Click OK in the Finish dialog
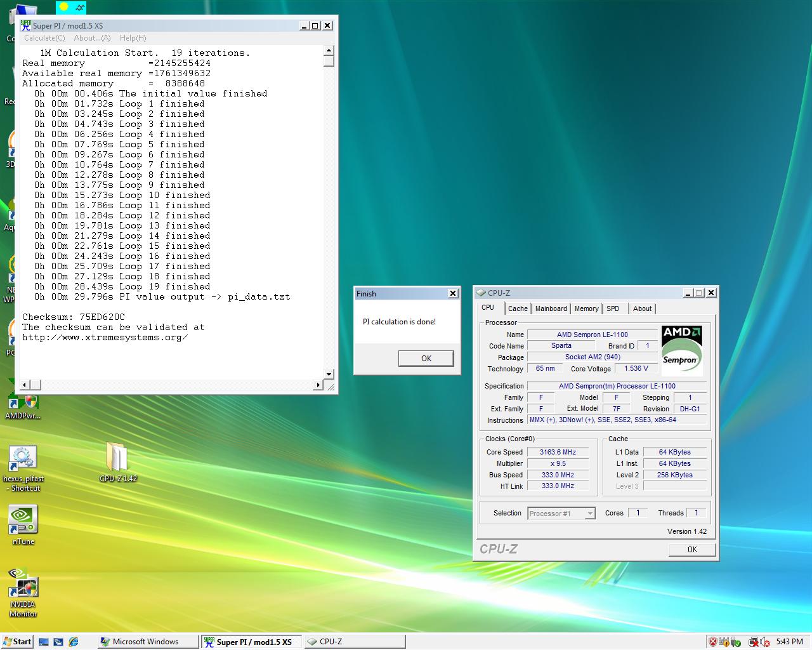 pos(426,359)
